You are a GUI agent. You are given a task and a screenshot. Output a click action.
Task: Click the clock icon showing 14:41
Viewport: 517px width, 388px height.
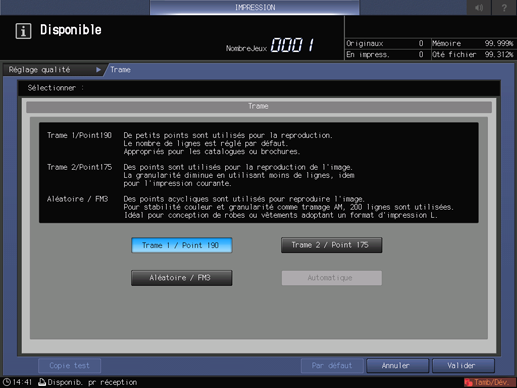pos(7,382)
